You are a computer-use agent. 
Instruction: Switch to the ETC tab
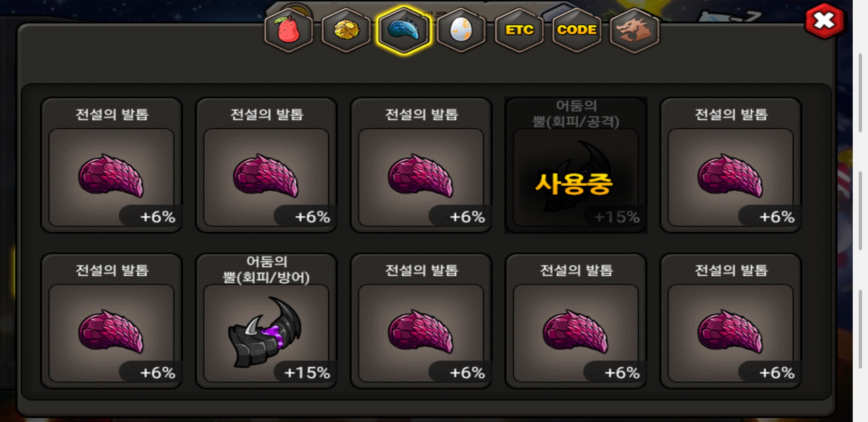click(x=519, y=30)
